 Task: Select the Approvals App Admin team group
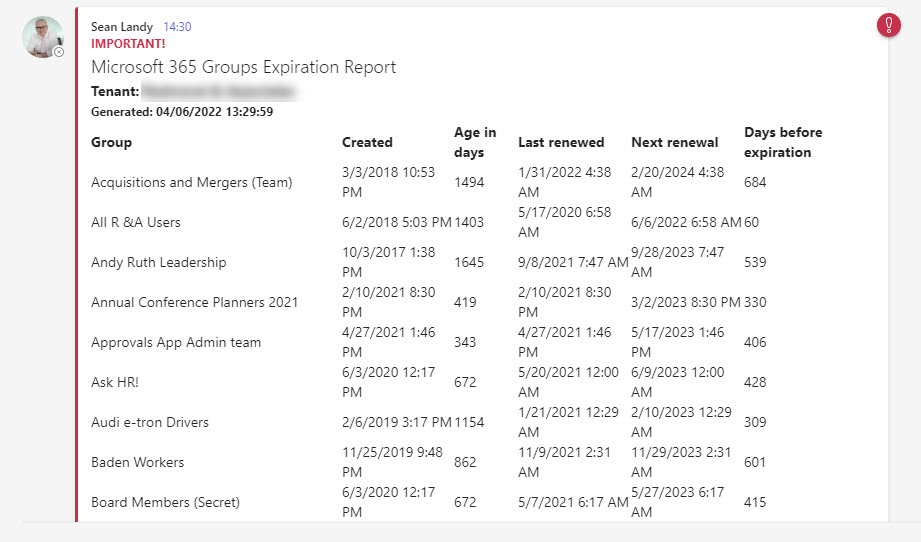tap(176, 342)
